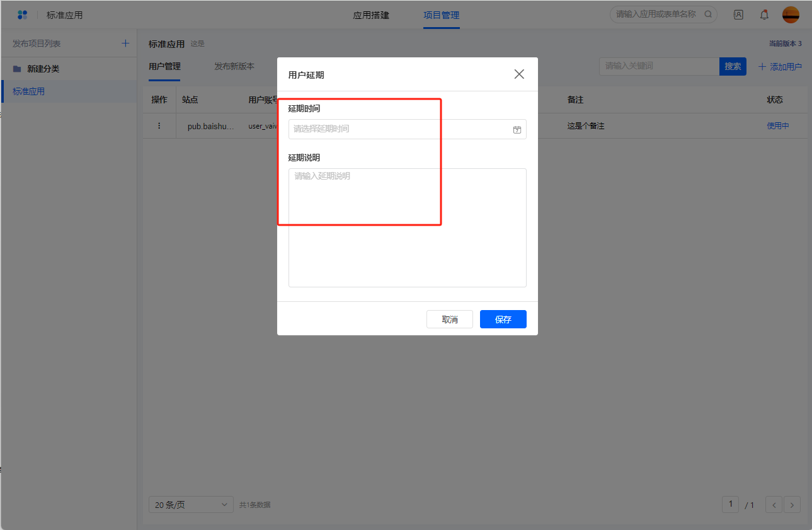Expand the 20条/页 page size dropdown
Screen dimensions: 812x530
pos(191,505)
